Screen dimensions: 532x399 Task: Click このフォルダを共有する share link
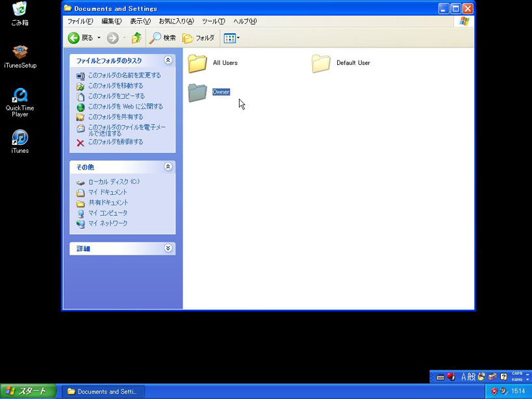116,117
